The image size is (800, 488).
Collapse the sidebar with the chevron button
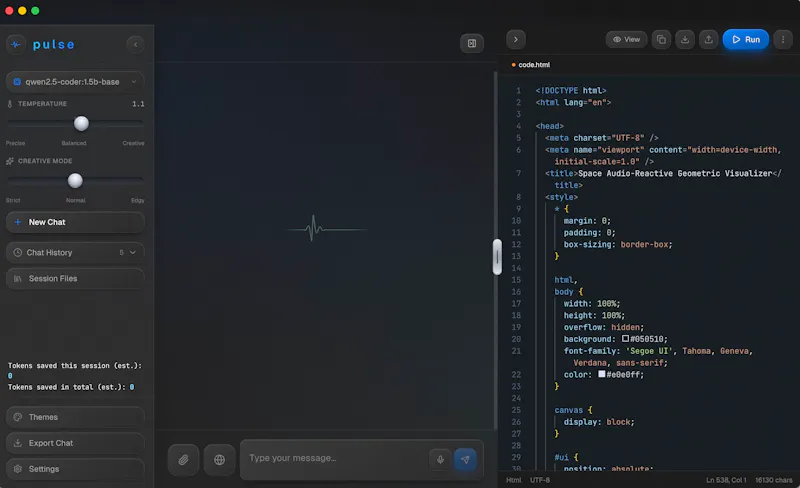(135, 44)
